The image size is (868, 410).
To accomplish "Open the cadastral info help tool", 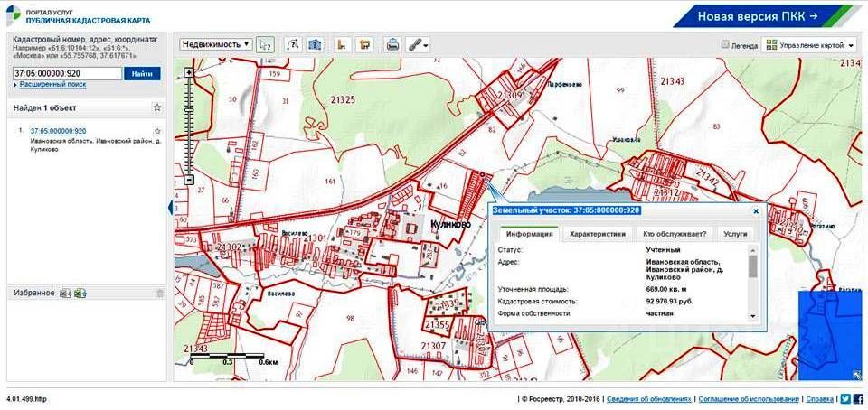I will point(315,45).
